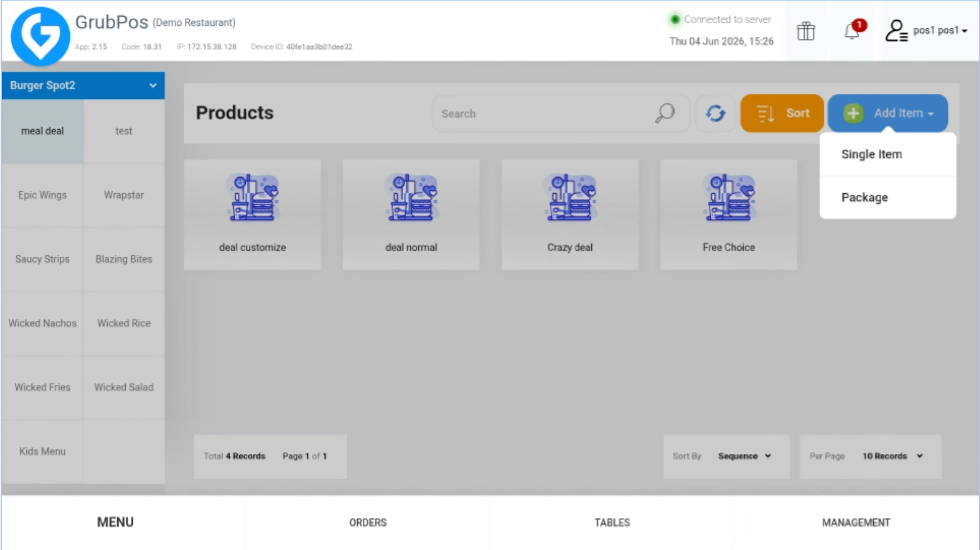Choose Package from the menu
Screen dimensions: 980x550
tap(888, 198)
